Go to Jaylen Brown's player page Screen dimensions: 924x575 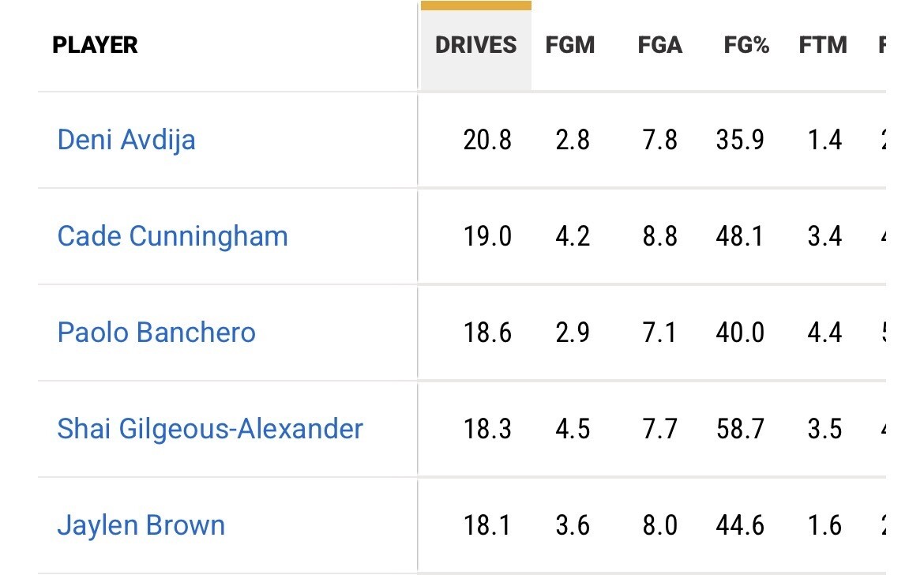[x=141, y=525]
